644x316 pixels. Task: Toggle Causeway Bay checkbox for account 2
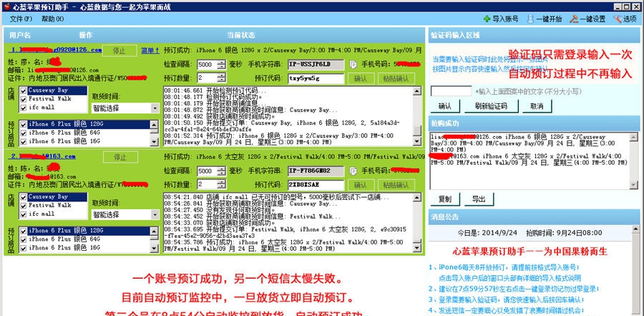pos(24,196)
